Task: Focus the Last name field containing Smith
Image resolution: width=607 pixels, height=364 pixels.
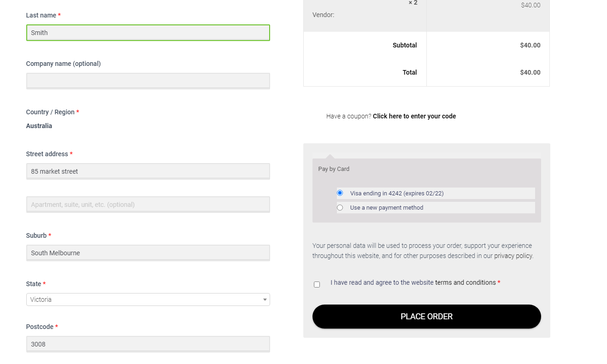Action: [x=148, y=33]
